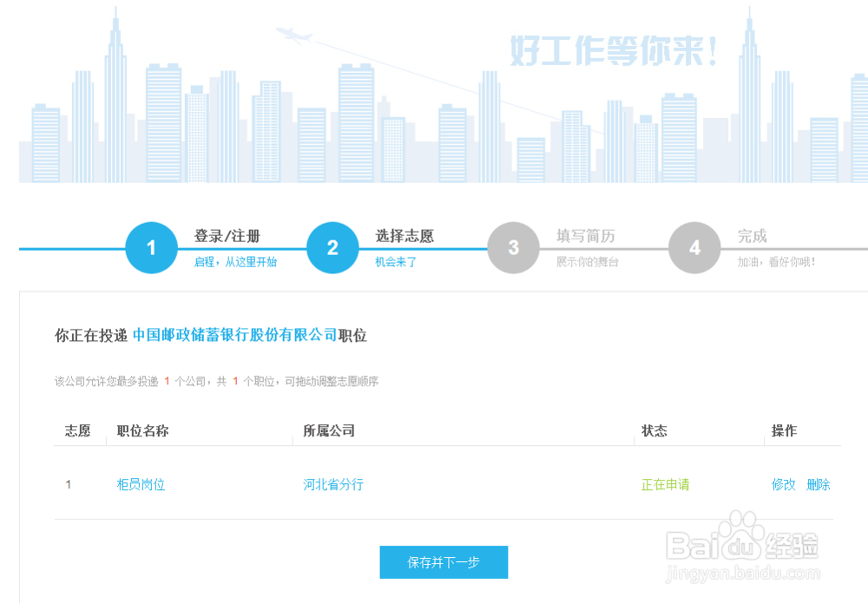This screenshot has width=868, height=603.
Task: Click the 展示你的舞台 subtitle
Action: (587, 262)
